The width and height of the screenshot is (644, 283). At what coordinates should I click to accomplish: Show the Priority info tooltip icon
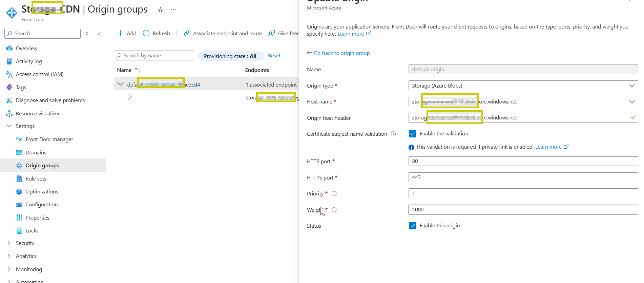334,194
